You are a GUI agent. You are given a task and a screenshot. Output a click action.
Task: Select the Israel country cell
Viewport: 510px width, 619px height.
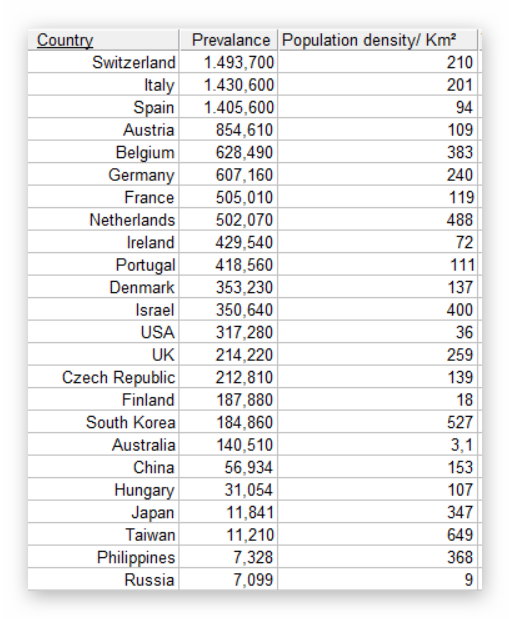coord(103,310)
